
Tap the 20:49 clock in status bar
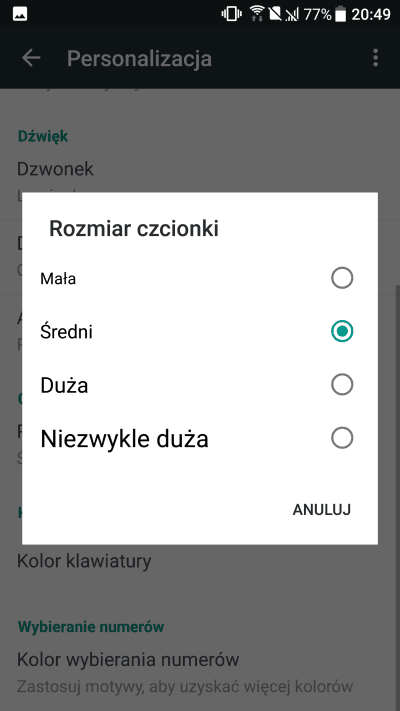(x=371, y=15)
